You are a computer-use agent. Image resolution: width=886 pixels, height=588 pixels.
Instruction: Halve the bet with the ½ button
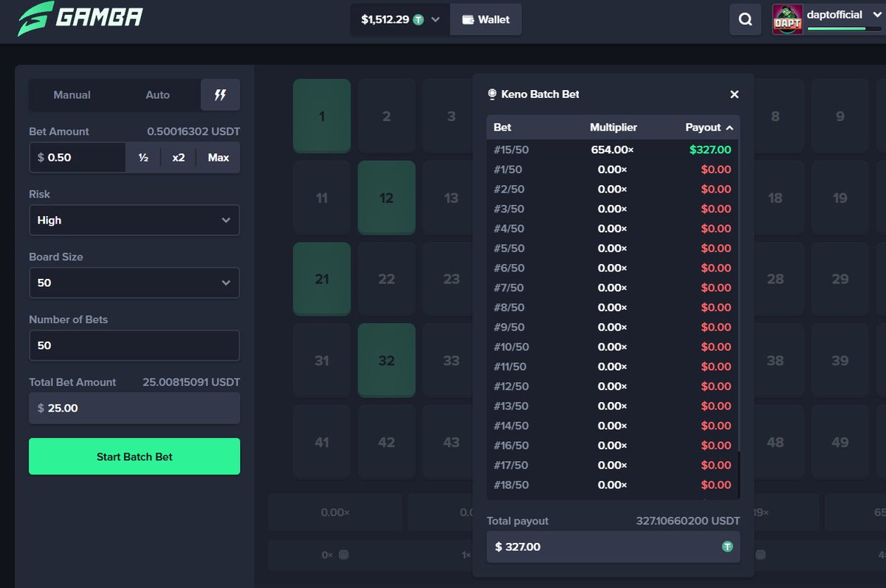(x=143, y=157)
